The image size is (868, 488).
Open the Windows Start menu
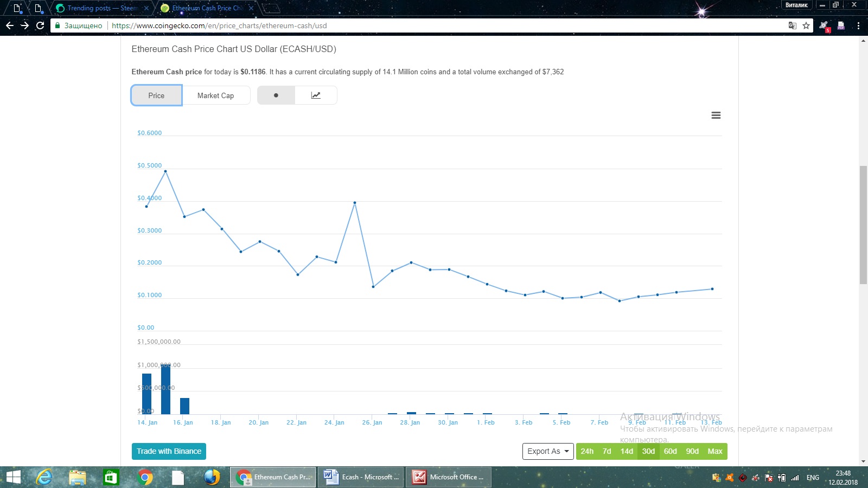[x=13, y=477]
